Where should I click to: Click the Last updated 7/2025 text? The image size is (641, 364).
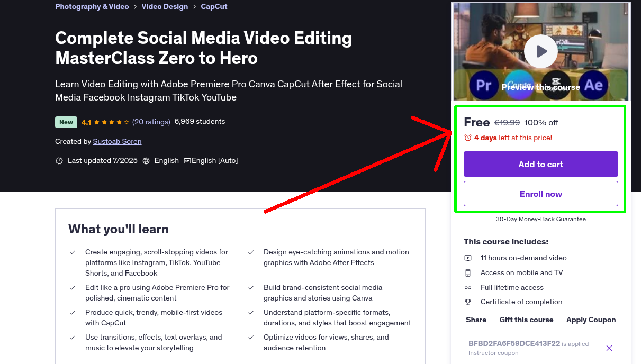[x=103, y=161]
